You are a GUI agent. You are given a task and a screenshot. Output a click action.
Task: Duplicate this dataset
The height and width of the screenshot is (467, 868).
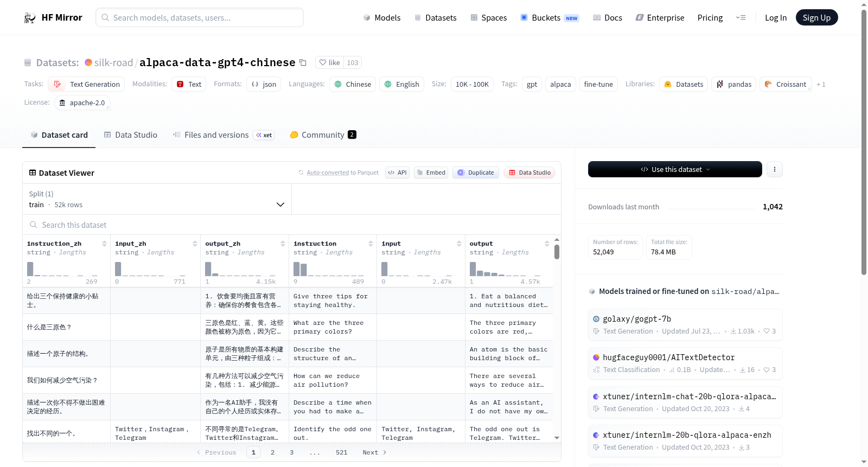476,172
